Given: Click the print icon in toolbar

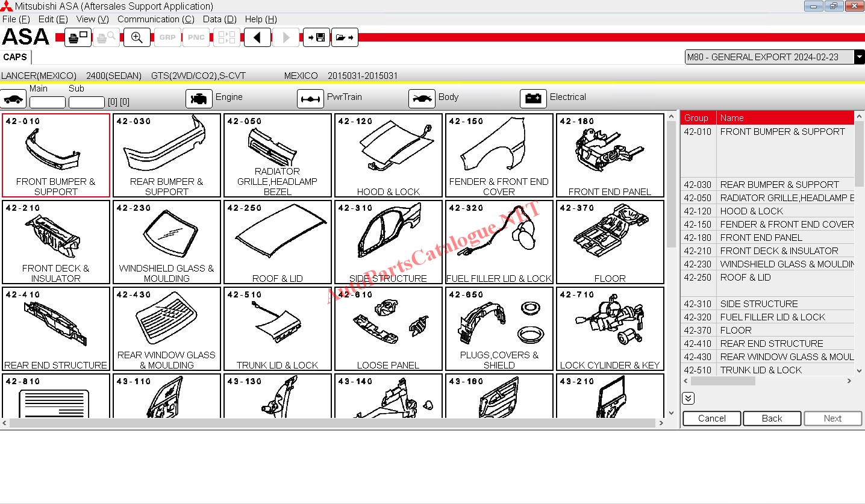Looking at the screenshot, I should (x=78, y=37).
